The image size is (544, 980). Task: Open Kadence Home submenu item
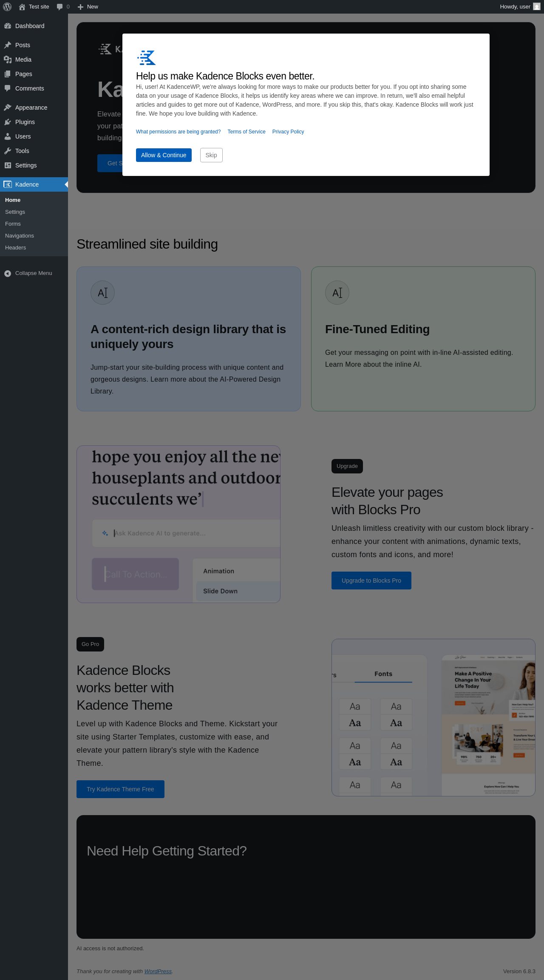click(x=34, y=200)
